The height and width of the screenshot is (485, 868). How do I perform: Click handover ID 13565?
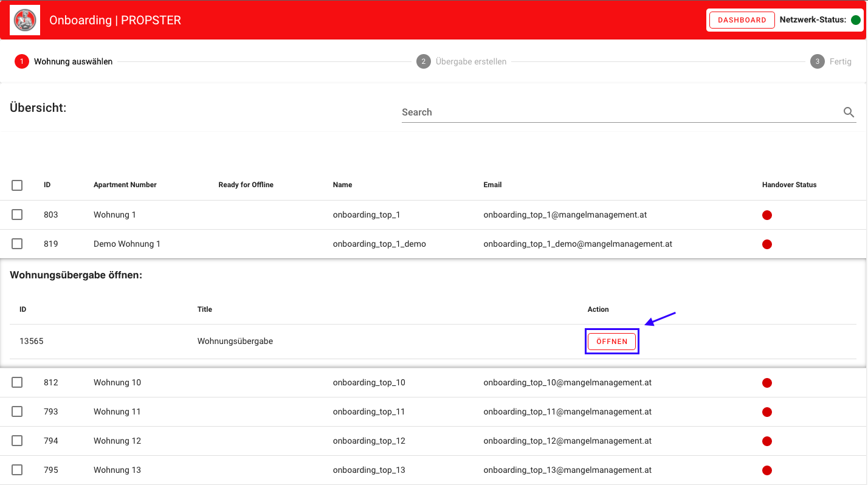click(32, 342)
